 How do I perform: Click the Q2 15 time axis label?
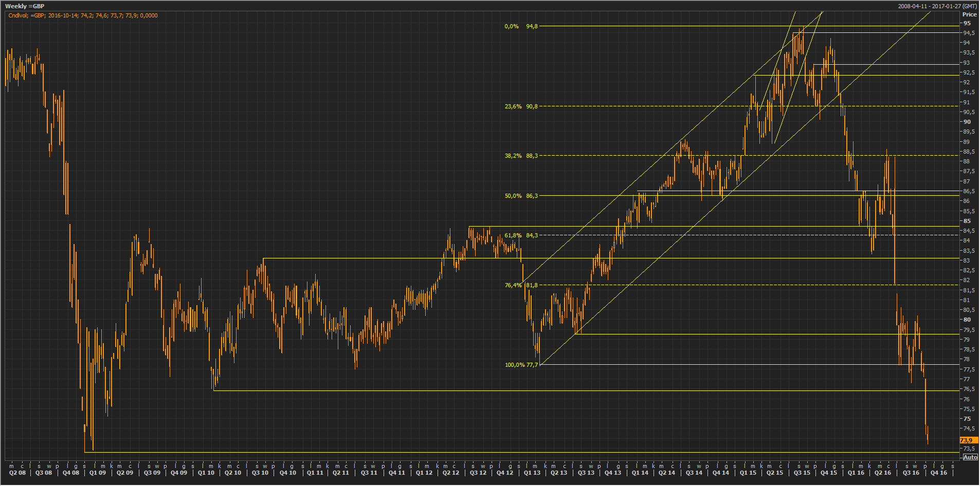tap(774, 473)
